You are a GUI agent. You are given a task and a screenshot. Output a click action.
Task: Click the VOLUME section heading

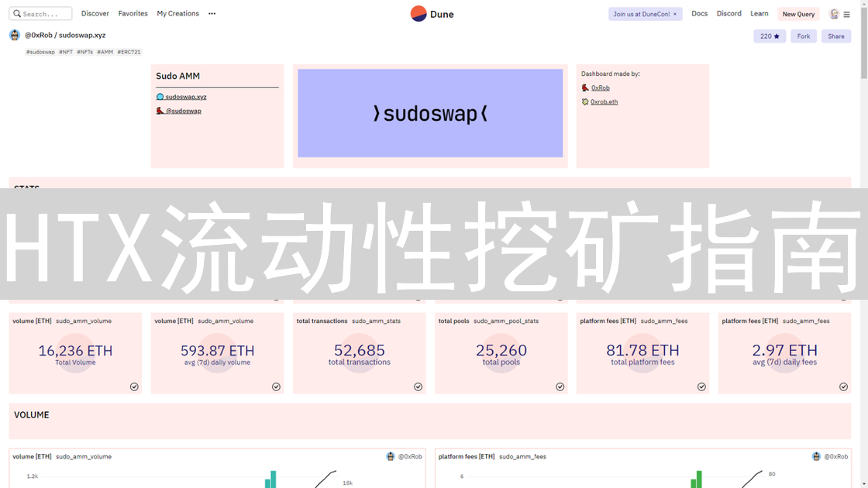[x=32, y=415]
